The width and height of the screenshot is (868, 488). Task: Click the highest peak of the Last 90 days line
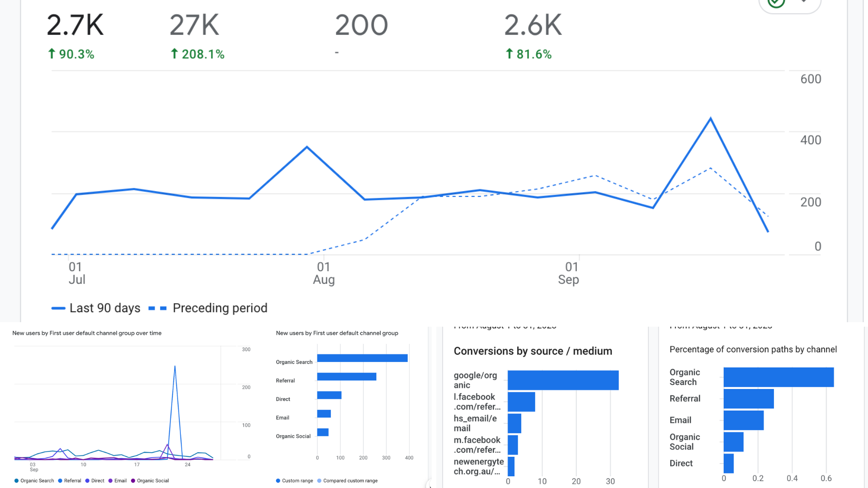click(x=711, y=119)
